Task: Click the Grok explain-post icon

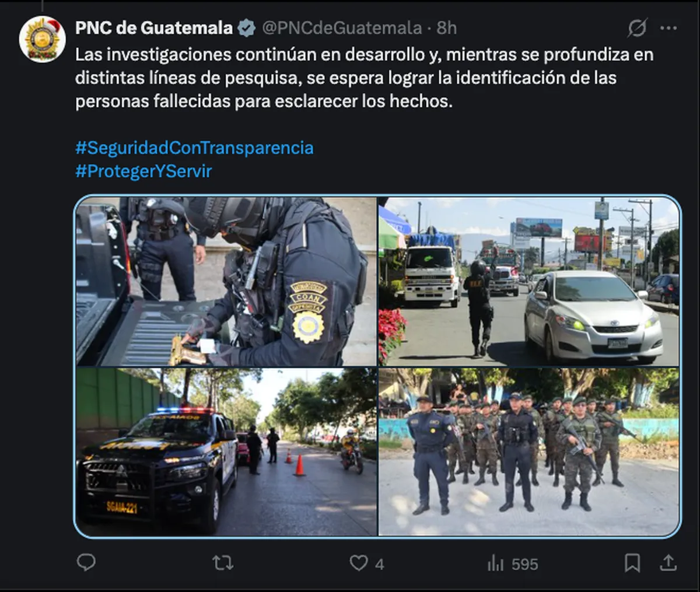Action: pyautogui.click(x=638, y=27)
